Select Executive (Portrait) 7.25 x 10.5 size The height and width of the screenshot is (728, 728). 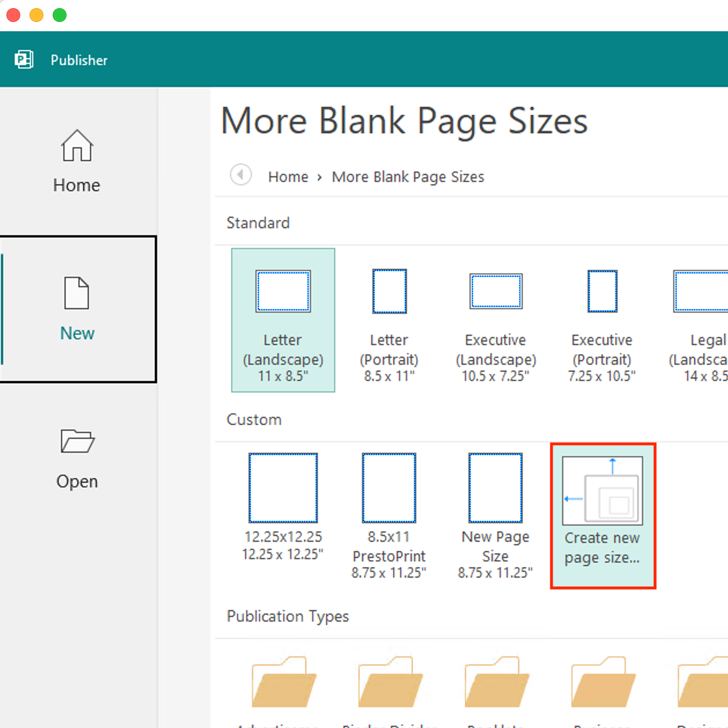(602, 320)
